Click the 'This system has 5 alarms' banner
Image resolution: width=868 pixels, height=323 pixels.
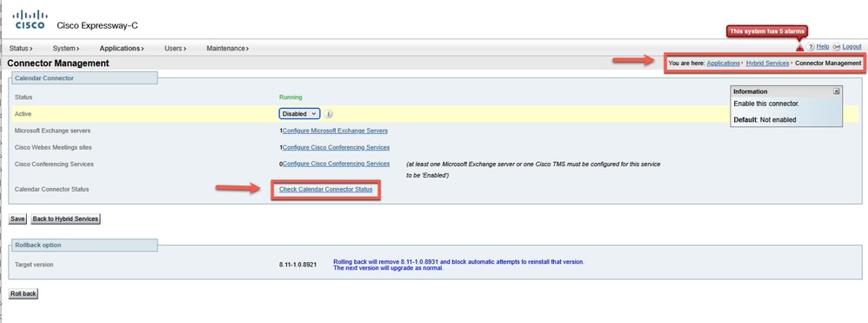[767, 31]
